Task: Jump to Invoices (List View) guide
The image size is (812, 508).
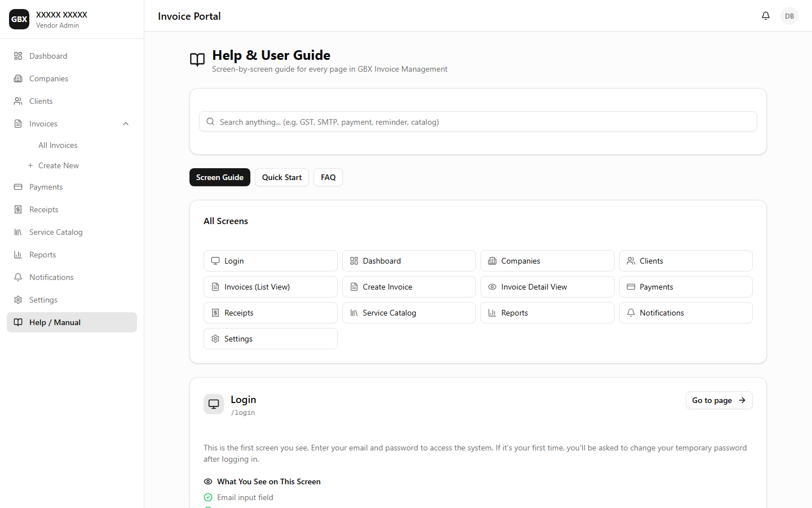Action: (271, 287)
